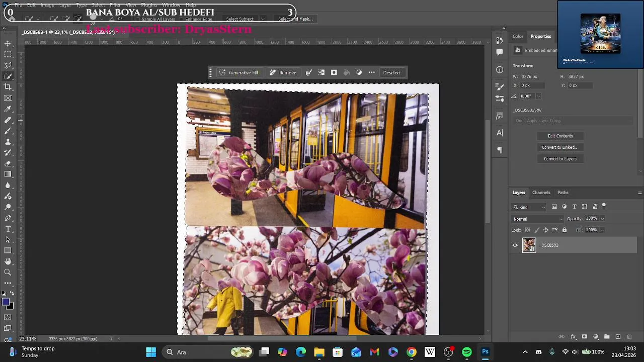
Task: Select the Path Selection tool
Action: [x=8, y=240]
